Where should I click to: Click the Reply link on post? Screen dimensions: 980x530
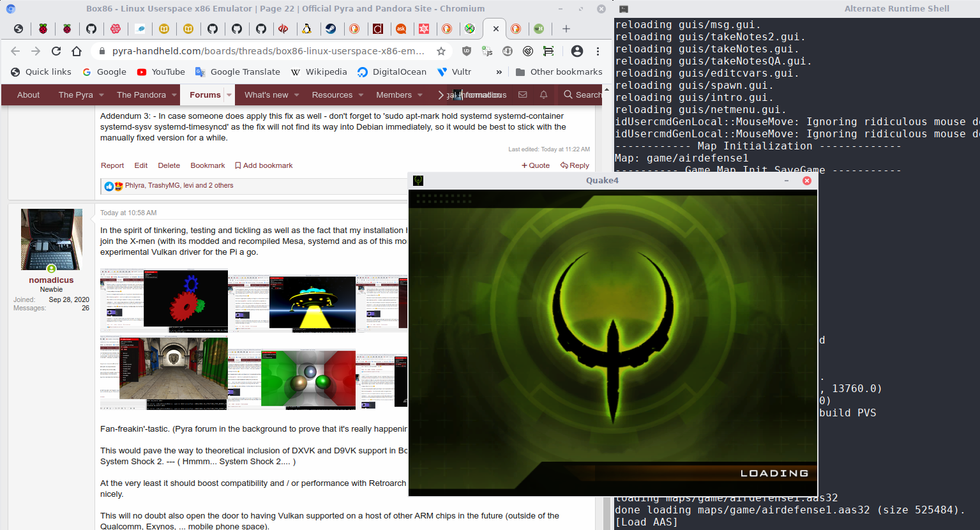[x=575, y=165]
